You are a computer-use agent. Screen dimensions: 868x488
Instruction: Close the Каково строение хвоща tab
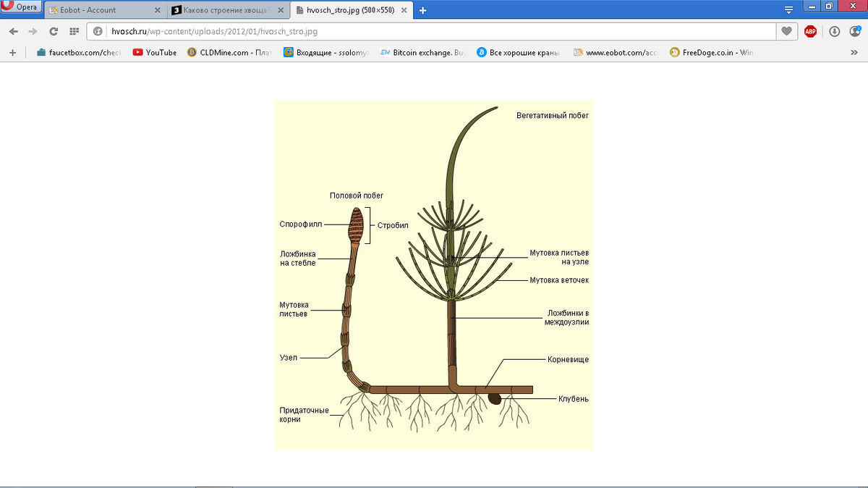pyautogui.click(x=280, y=10)
